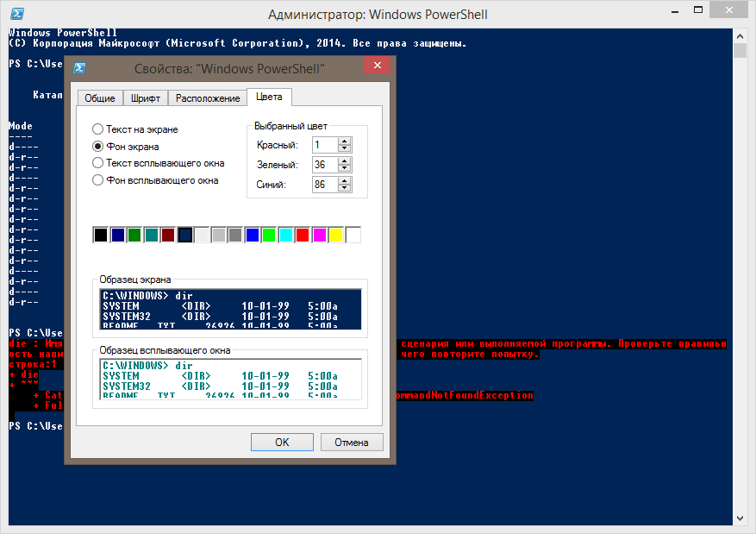Minimize the main PowerShell window
Screen dimensions: 756x534
tap(675, 11)
